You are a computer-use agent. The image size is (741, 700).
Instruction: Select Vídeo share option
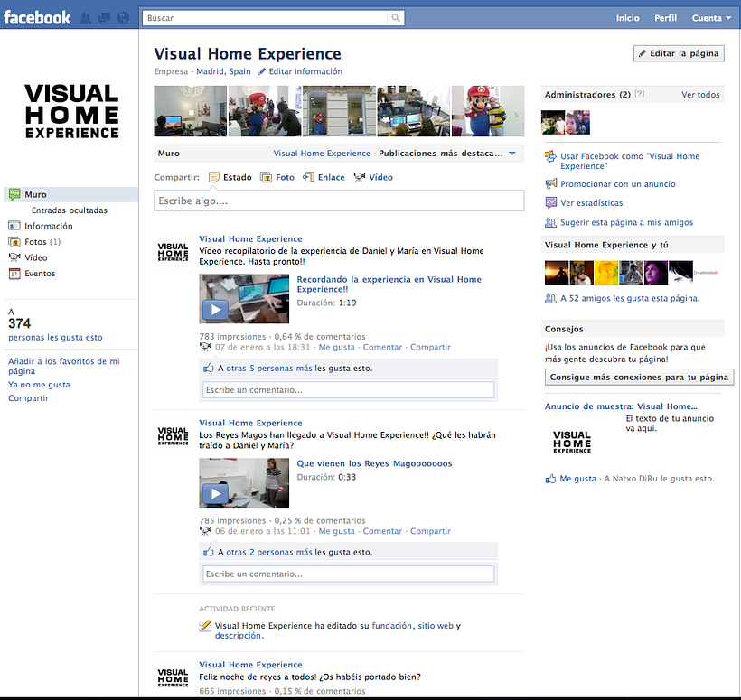click(373, 178)
